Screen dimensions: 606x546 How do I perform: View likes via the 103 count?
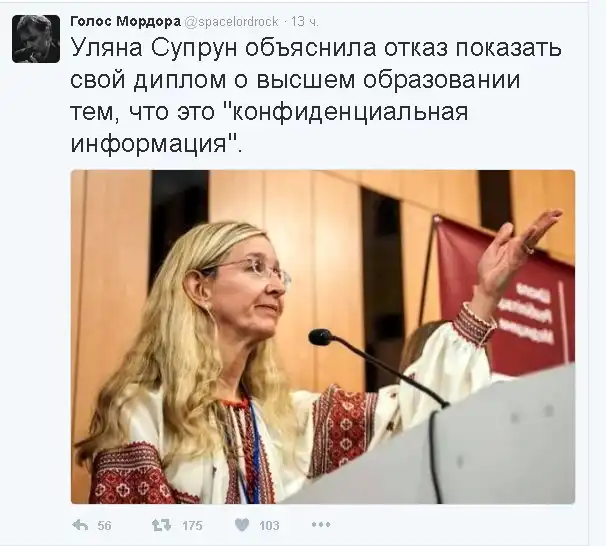(269, 526)
